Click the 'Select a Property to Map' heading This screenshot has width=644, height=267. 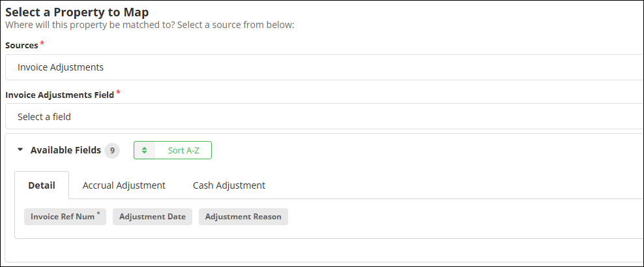point(77,11)
